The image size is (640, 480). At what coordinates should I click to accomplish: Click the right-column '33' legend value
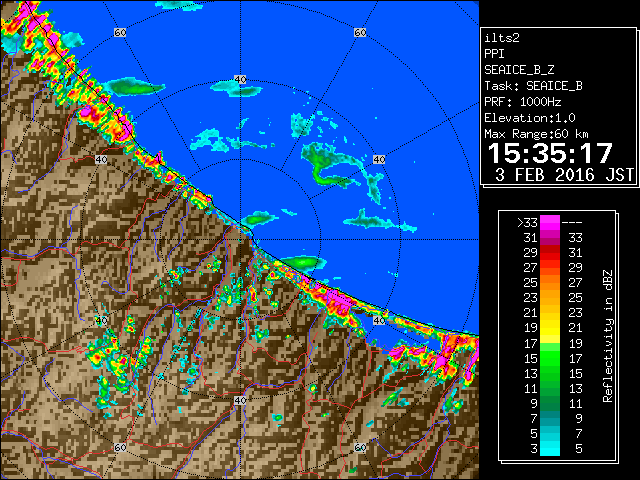[576, 238]
